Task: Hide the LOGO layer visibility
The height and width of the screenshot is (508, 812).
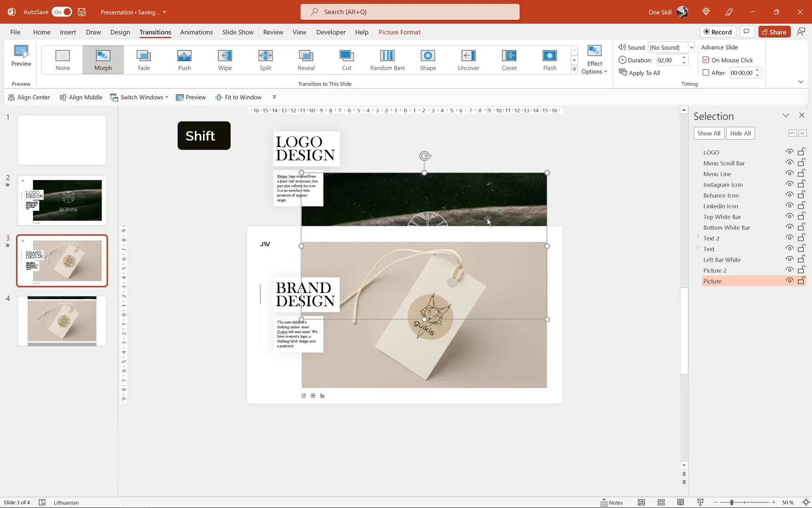Action: [x=789, y=152]
